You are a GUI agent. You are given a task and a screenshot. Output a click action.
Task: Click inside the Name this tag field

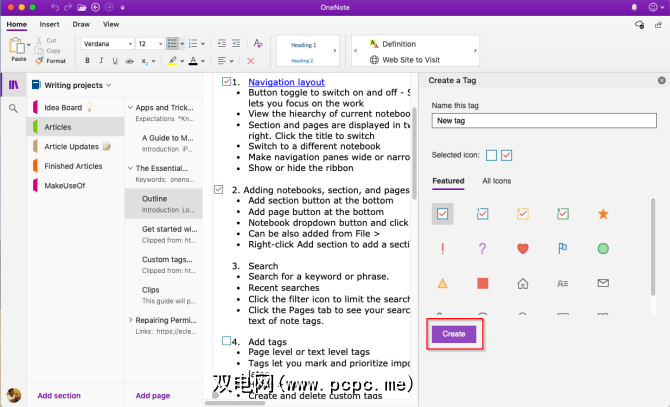pyautogui.click(x=544, y=120)
